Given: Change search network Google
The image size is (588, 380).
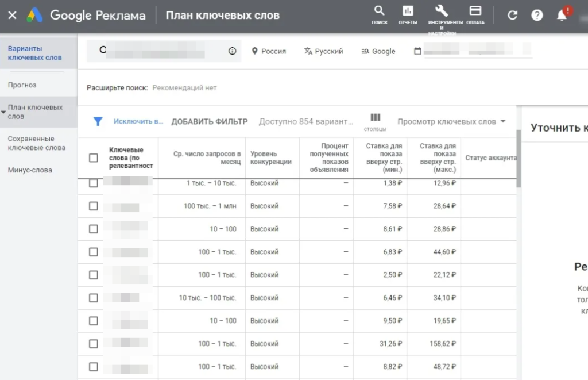Looking at the screenshot, I should 378,51.
